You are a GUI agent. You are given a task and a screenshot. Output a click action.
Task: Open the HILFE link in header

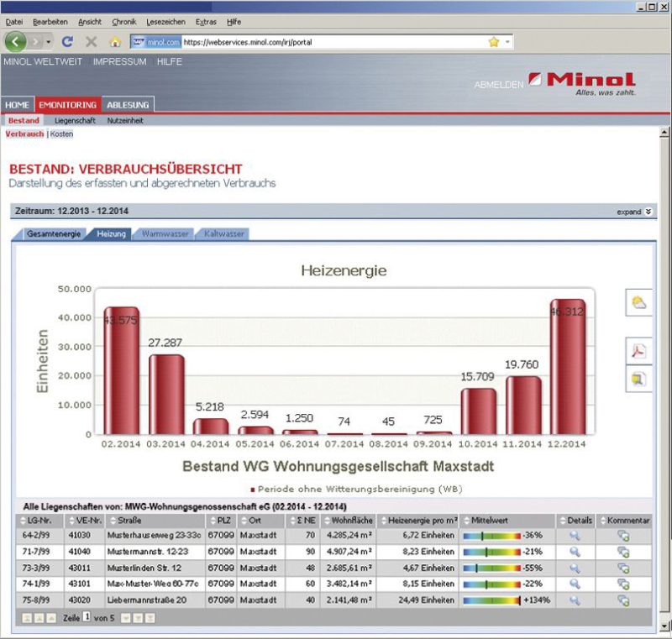pos(170,61)
